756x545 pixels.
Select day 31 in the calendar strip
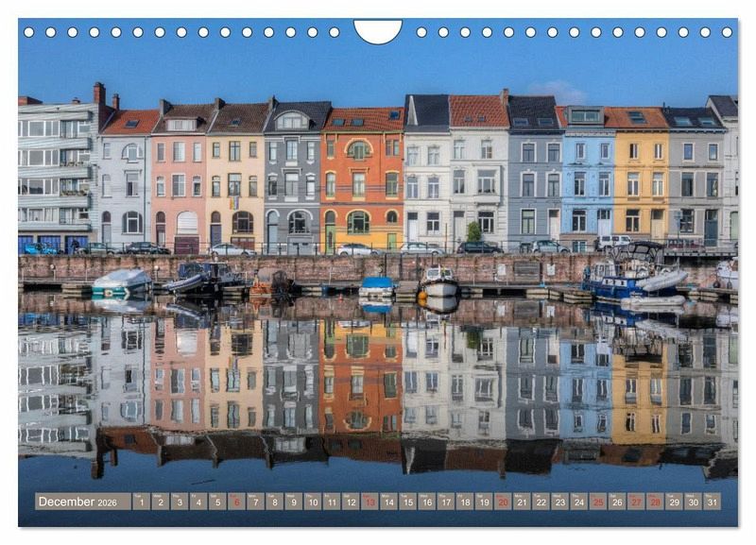(713, 502)
